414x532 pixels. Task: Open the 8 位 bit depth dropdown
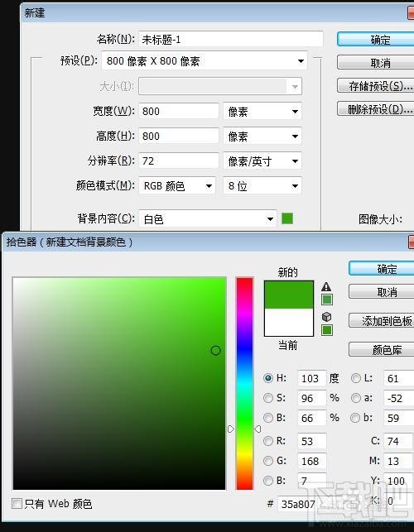pyautogui.click(x=262, y=185)
